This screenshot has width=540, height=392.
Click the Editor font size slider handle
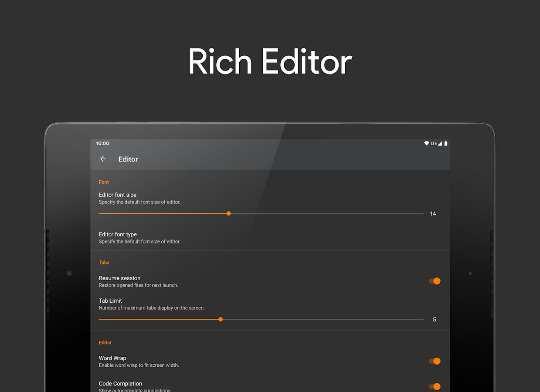click(x=228, y=213)
